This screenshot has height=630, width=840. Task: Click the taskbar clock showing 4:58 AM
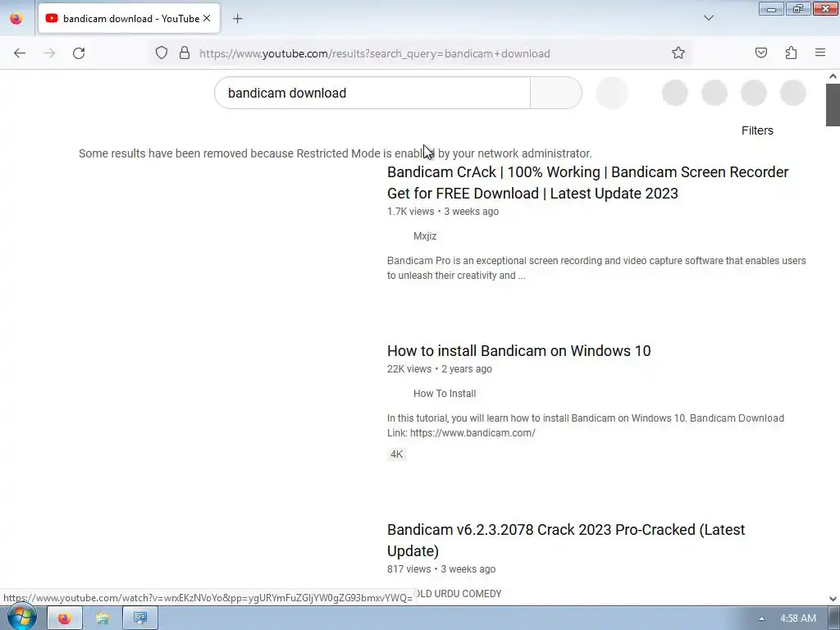coord(797,619)
